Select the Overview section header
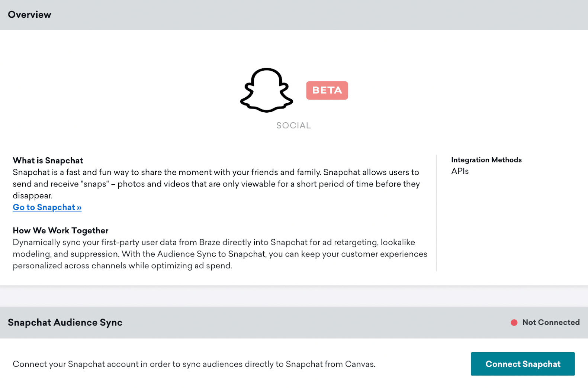588x388 pixels. [x=30, y=14]
